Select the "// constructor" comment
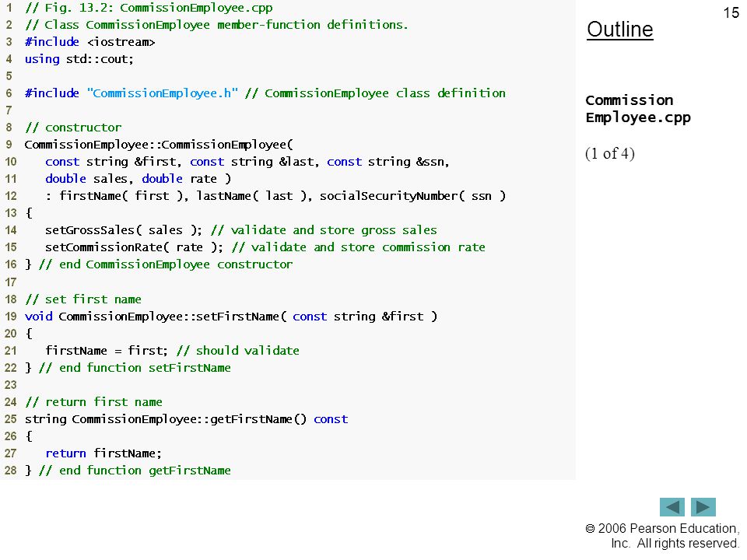This screenshot has width=747, height=560. click(x=73, y=128)
